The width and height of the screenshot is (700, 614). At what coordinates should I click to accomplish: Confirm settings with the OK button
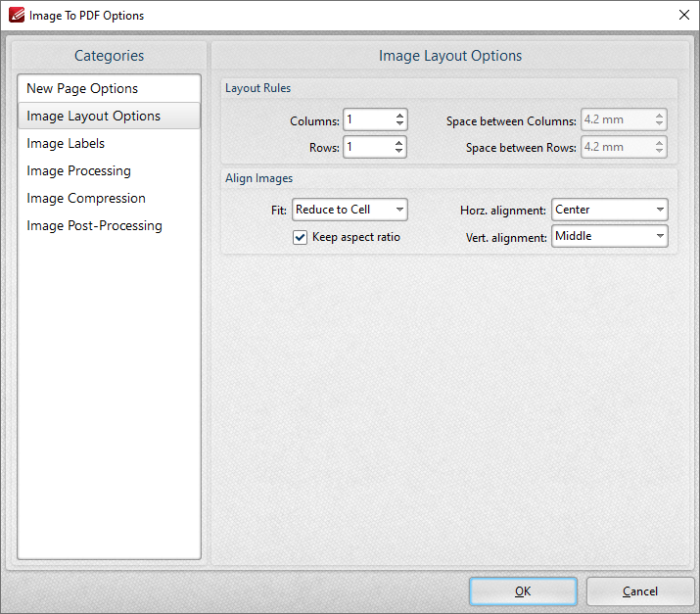[x=523, y=591]
